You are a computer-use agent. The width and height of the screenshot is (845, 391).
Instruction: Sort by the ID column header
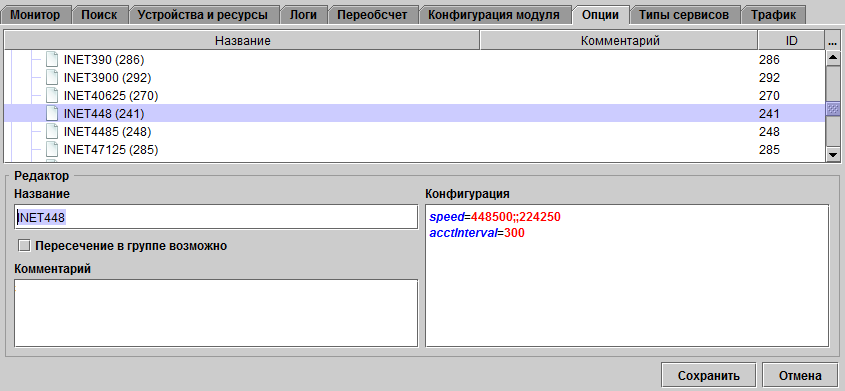[791, 40]
